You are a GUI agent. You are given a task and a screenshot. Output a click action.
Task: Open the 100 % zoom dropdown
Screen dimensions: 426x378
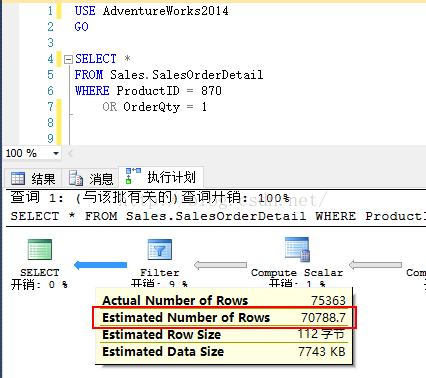[x=56, y=153]
